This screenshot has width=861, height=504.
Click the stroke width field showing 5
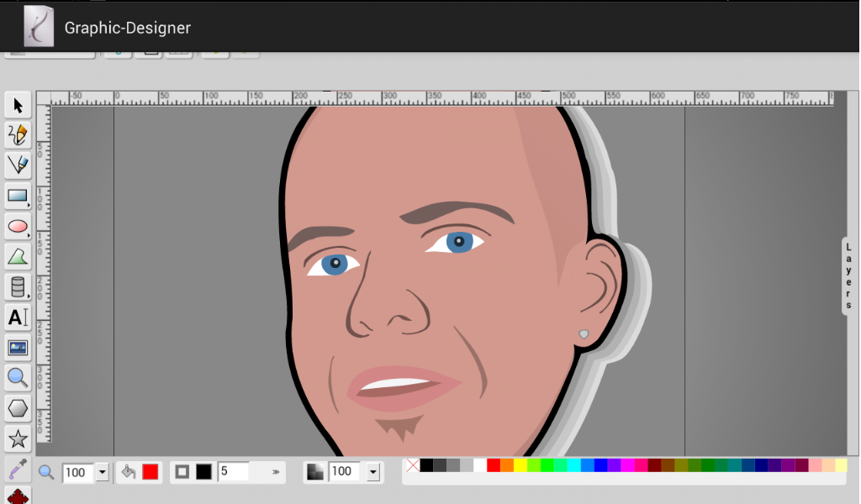point(234,472)
